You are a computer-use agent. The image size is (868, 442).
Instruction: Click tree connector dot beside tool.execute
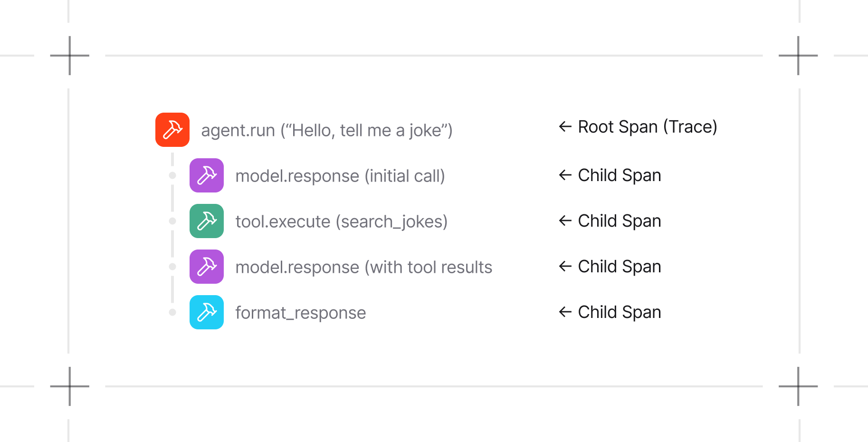pos(172,221)
